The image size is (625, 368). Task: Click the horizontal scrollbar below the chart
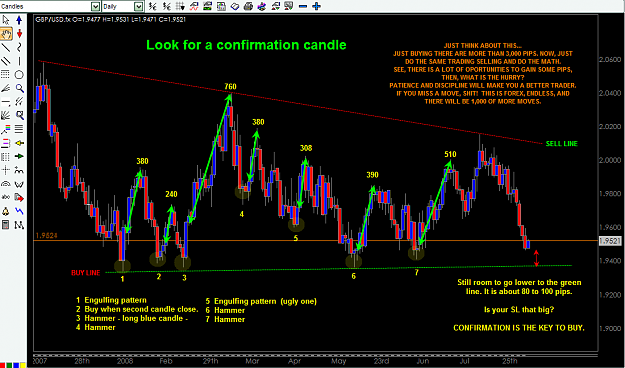[315, 354]
